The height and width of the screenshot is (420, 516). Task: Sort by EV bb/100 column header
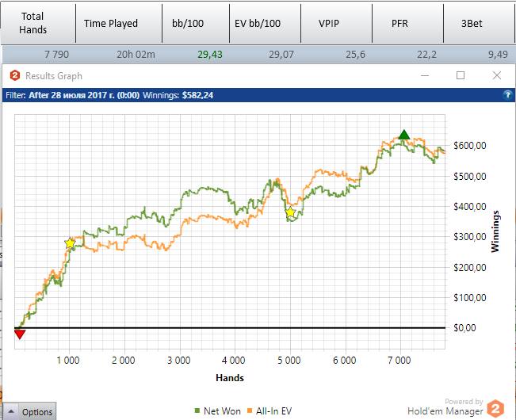266,23
